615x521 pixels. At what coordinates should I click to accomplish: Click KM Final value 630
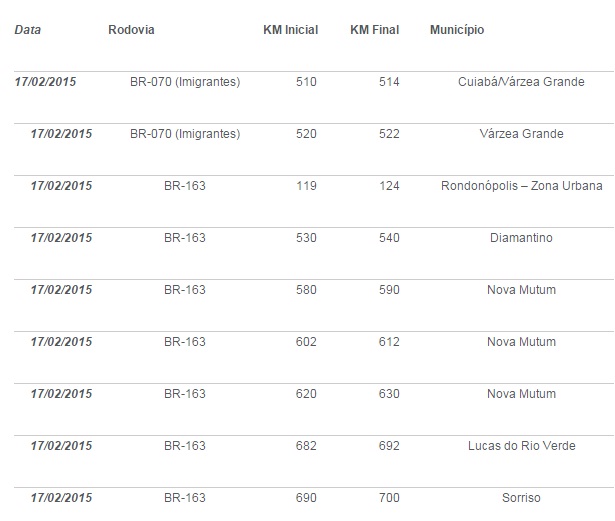click(389, 394)
